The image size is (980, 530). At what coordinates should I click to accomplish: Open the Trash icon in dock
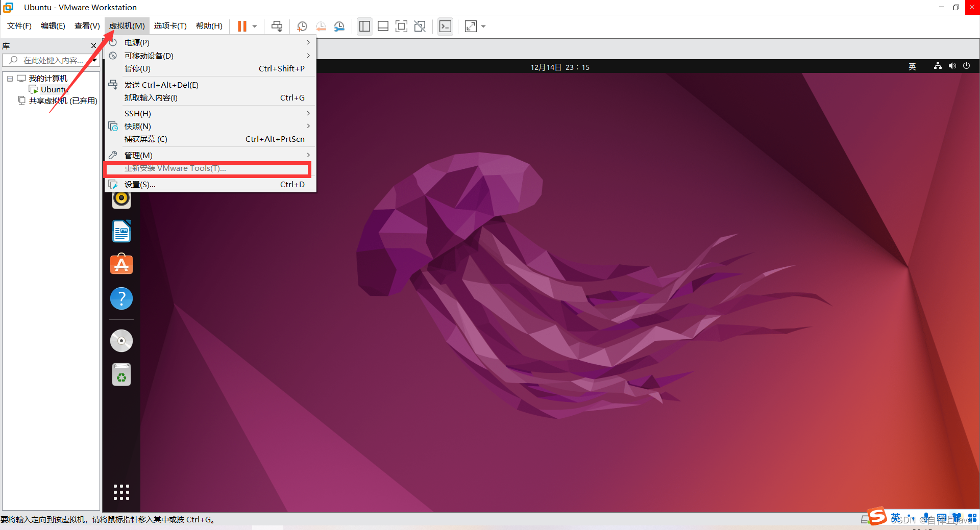pyautogui.click(x=121, y=374)
